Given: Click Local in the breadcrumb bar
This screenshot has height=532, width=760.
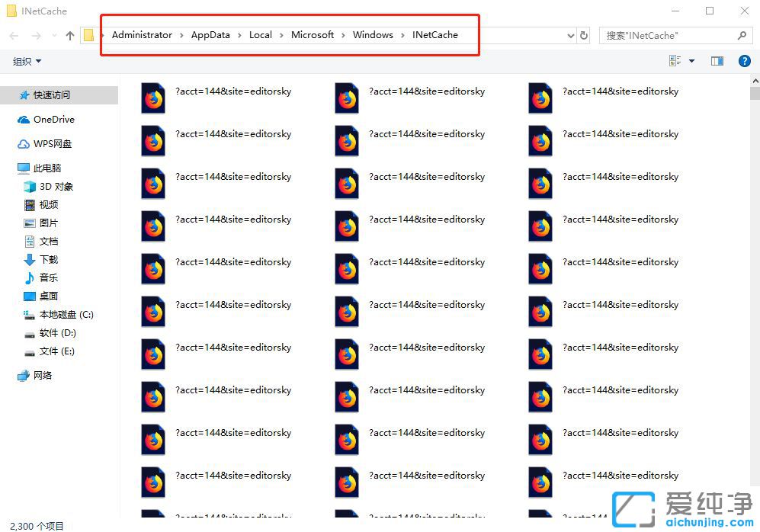Looking at the screenshot, I should tap(261, 34).
